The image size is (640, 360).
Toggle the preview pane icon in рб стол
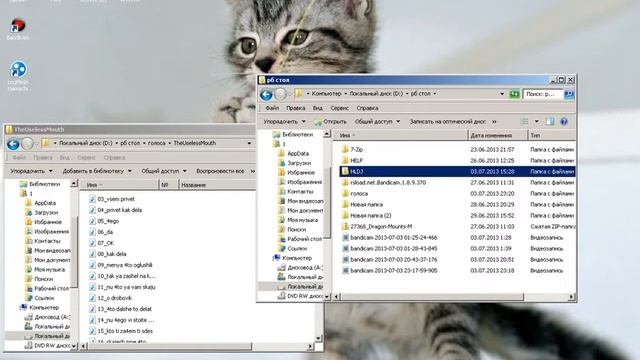click(x=550, y=122)
